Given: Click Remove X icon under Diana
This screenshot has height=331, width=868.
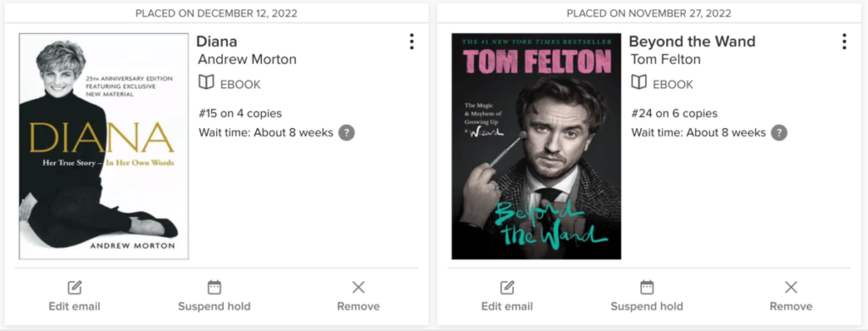Looking at the screenshot, I should click(x=359, y=287).
